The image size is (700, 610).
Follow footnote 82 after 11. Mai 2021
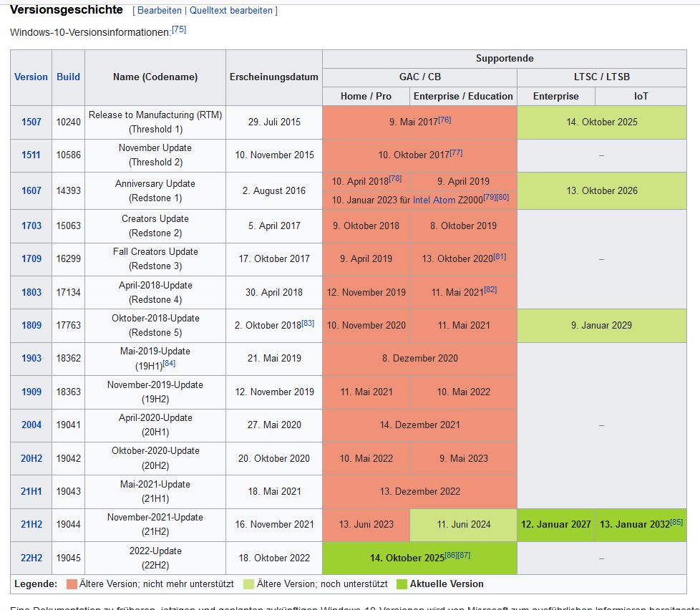490,289
